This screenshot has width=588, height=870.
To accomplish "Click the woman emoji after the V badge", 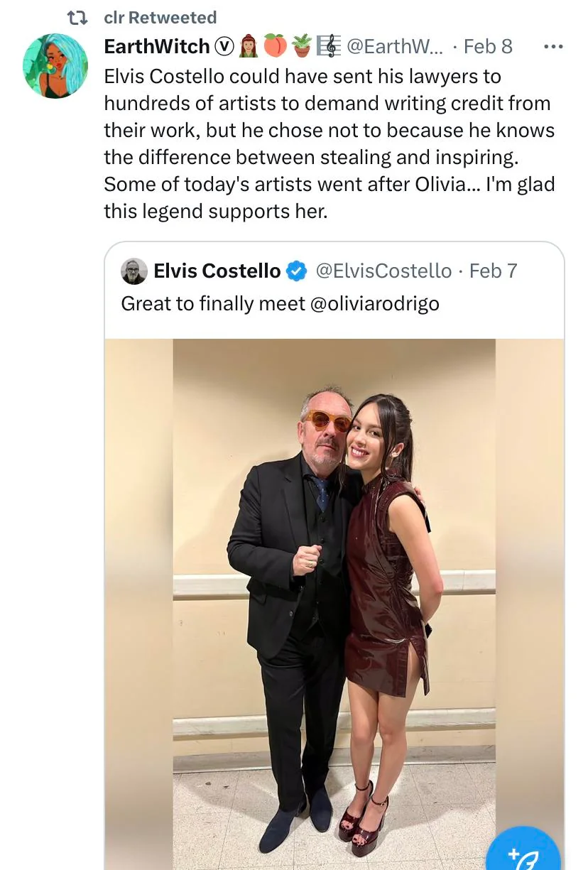I will (249, 47).
